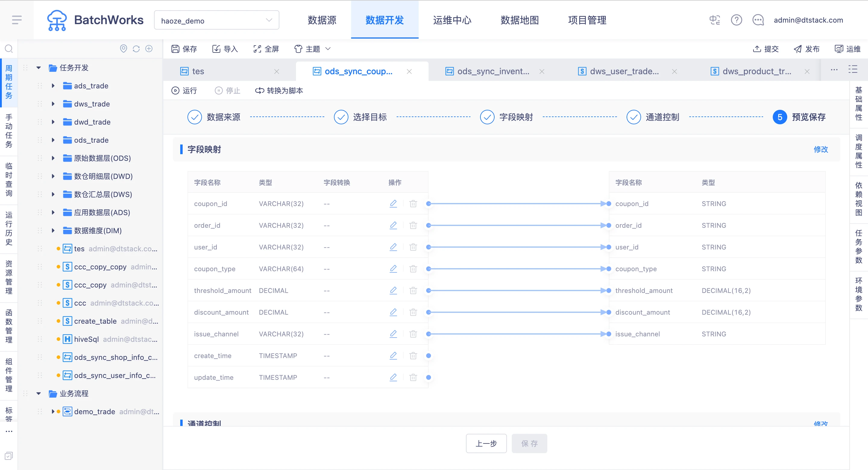Viewport: 868px width, 470px height.
Task: Edit the threshold_amount field row
Action: click(393, 290)
